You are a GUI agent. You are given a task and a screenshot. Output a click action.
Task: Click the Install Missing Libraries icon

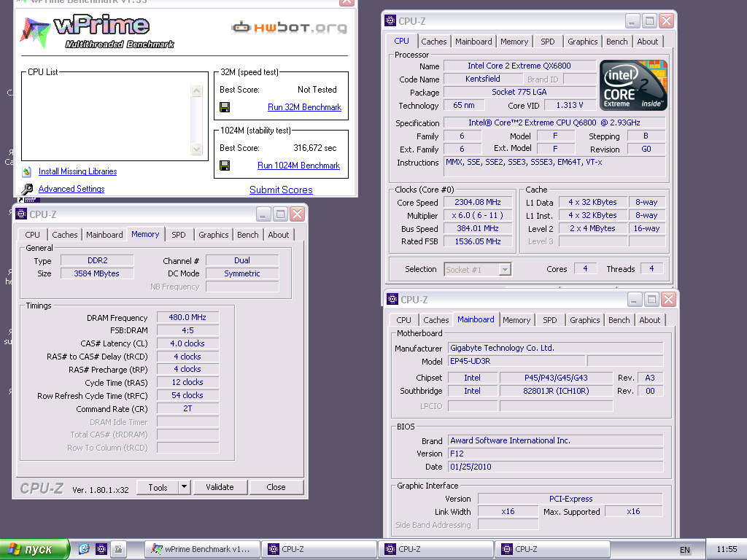[27, 171]
